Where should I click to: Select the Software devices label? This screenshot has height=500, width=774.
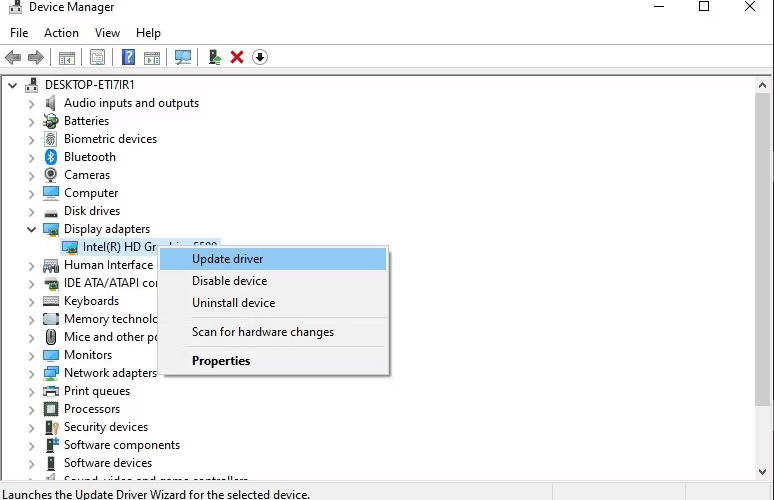click(108, 463)
